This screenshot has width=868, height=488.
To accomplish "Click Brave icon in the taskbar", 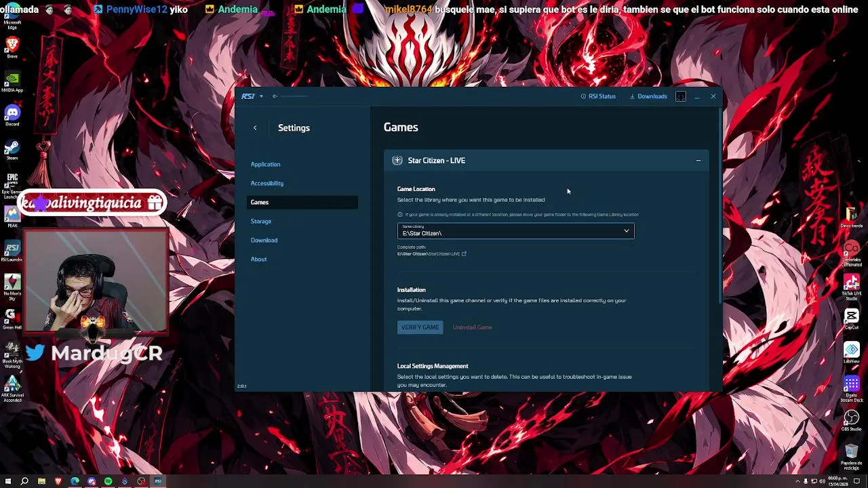I will coord(58,481).
